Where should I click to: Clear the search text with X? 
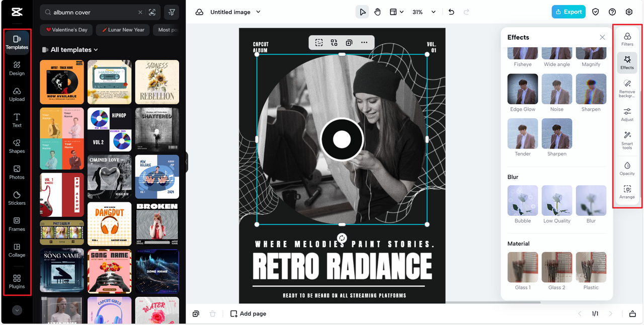point(140,12)
